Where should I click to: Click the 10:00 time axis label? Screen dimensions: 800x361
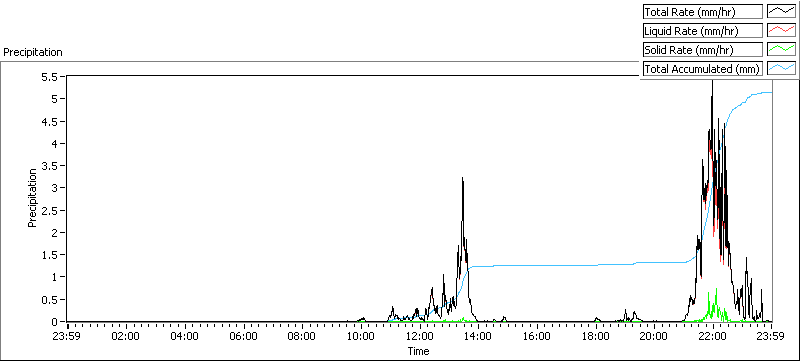coord(361,336)
